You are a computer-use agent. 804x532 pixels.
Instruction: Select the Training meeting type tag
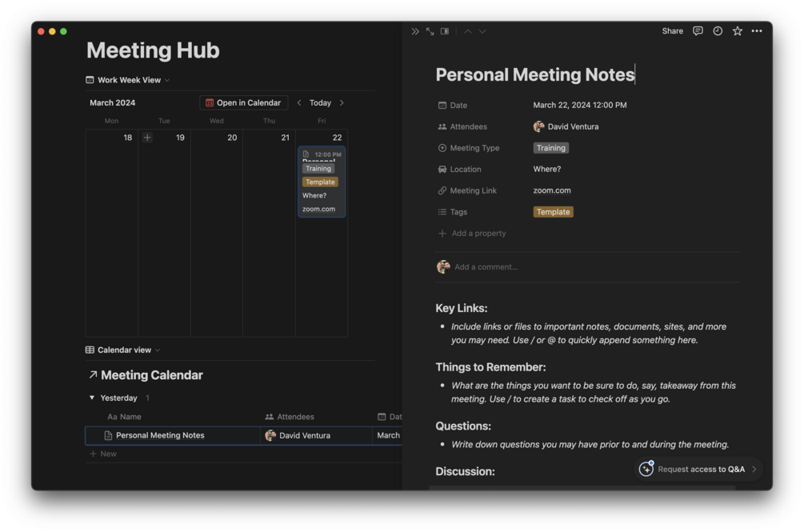point(551,148)
